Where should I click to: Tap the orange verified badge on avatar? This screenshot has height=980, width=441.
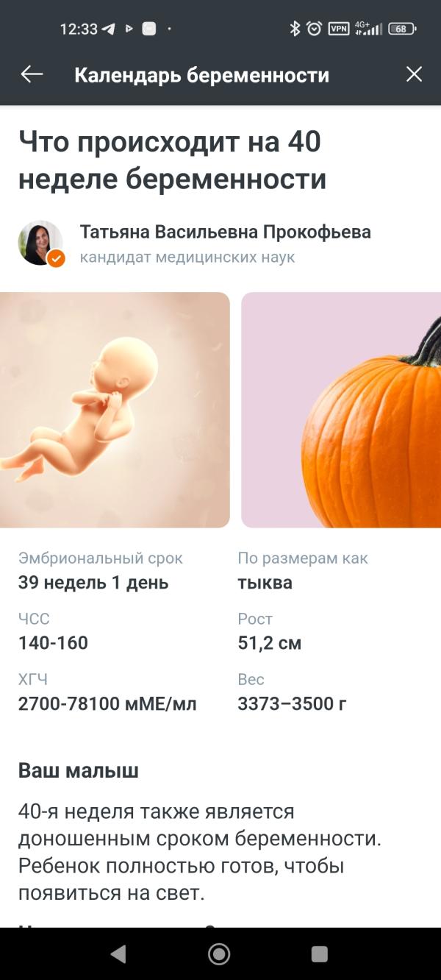56,258
